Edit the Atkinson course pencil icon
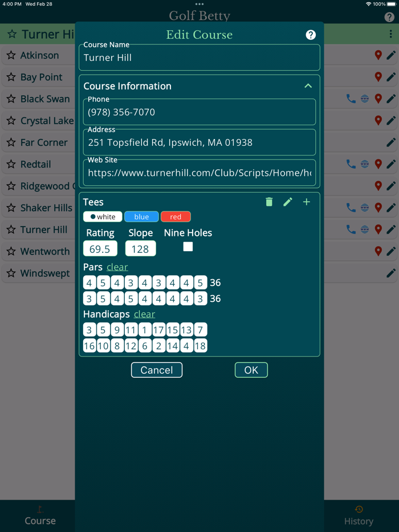Screen dimensions: 399x532 tap(391, 55)
